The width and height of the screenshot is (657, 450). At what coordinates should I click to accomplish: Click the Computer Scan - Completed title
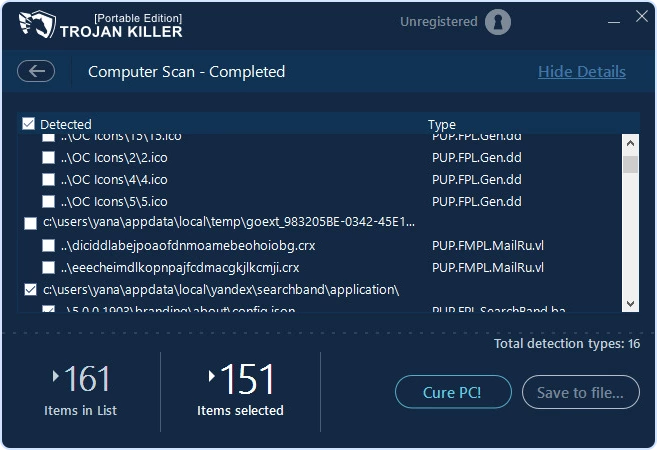(x=186, y=72)
